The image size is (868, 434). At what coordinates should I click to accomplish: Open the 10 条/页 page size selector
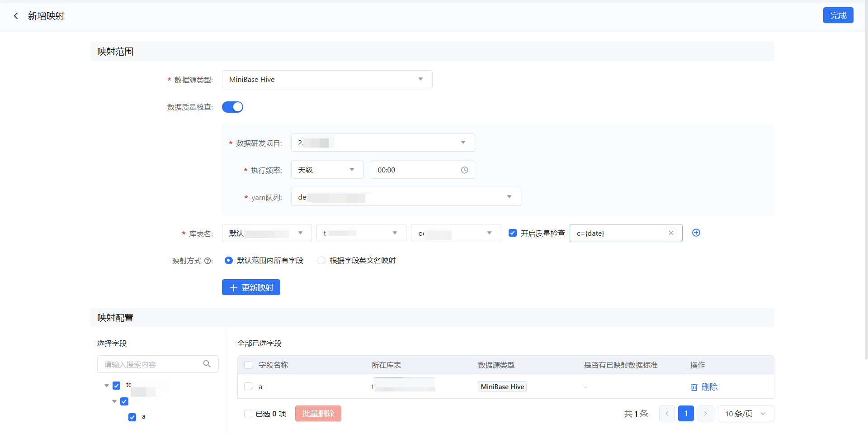pyautogui.click(x=745, y=414)
